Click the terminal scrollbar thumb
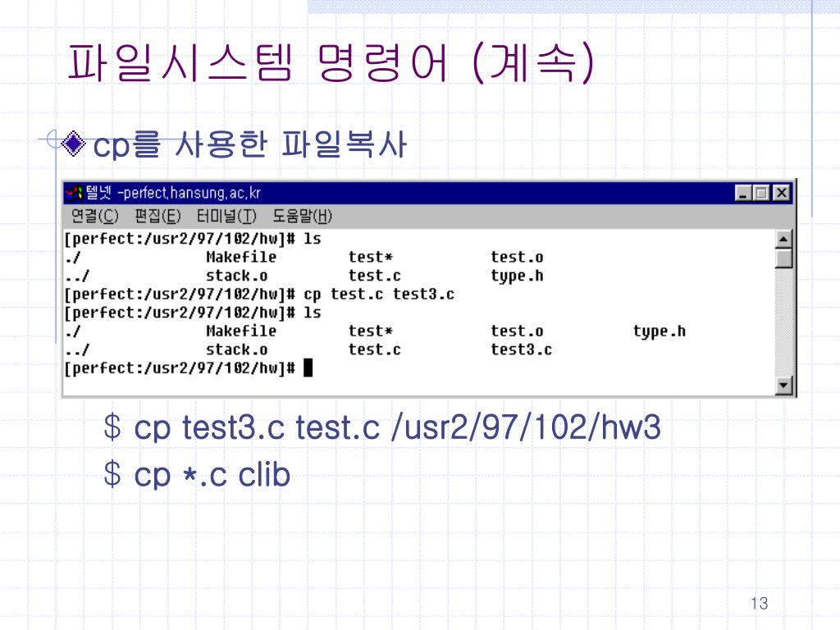This screenshot has height=630, width=840. tap(783, 258)
